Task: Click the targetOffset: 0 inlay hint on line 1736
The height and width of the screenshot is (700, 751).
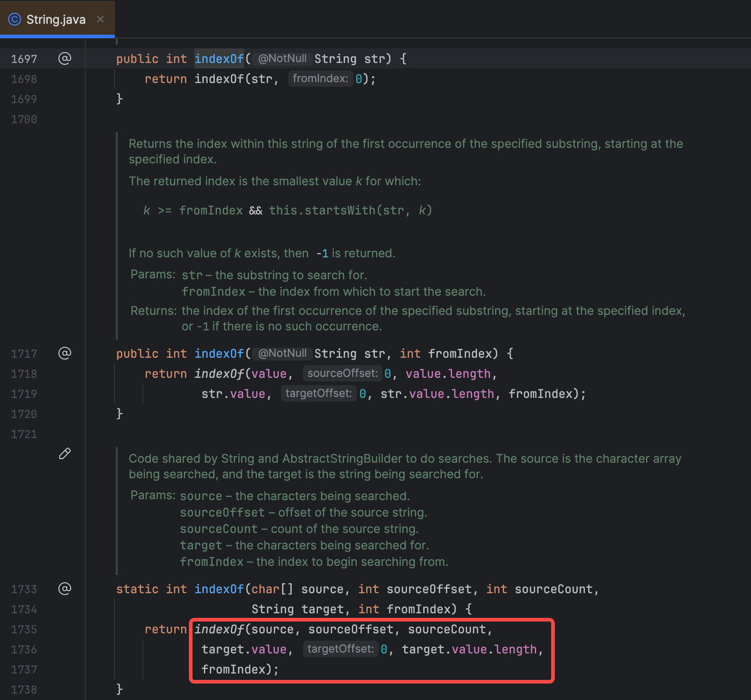Action: click(340, 649)
